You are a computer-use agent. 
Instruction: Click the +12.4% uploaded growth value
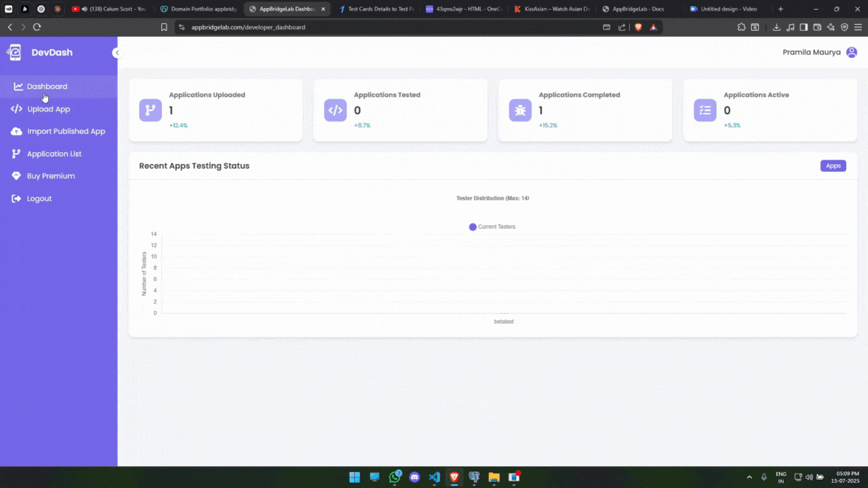click(x=179, y=126)
